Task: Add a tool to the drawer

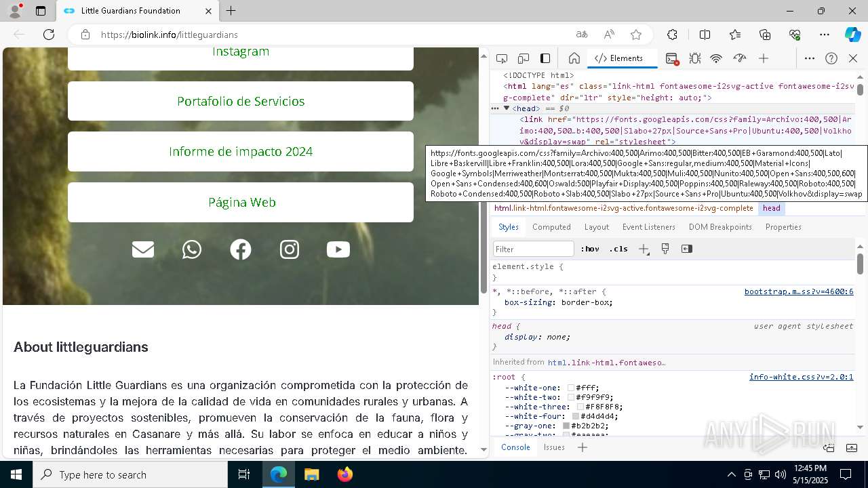Action: pyautogui.click(x=582, y=447)
